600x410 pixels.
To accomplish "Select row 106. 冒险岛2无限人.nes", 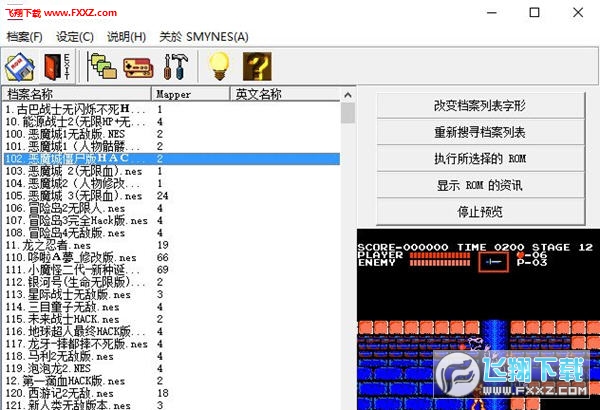I will 171,208.
